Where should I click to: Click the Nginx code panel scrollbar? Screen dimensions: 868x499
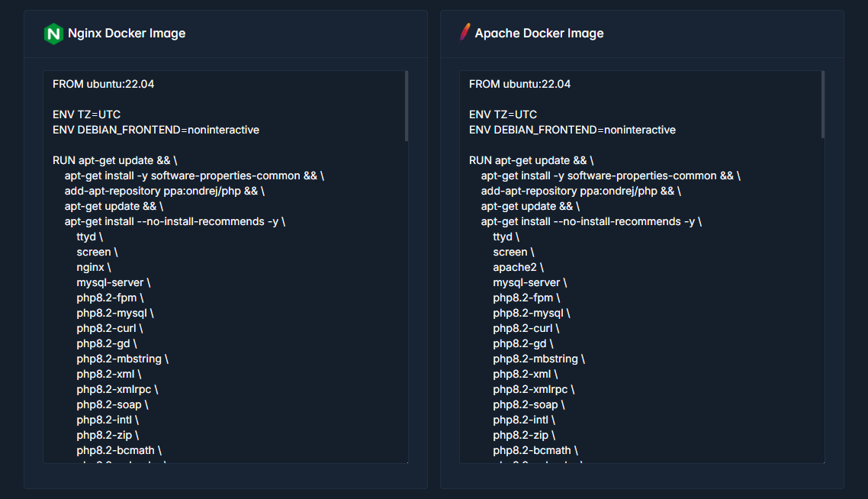point(407,106)
